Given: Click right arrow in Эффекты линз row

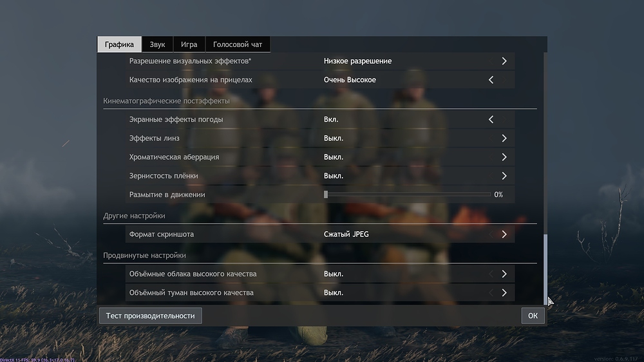Looking at the screenshot, I should click(x=504, y=138).
